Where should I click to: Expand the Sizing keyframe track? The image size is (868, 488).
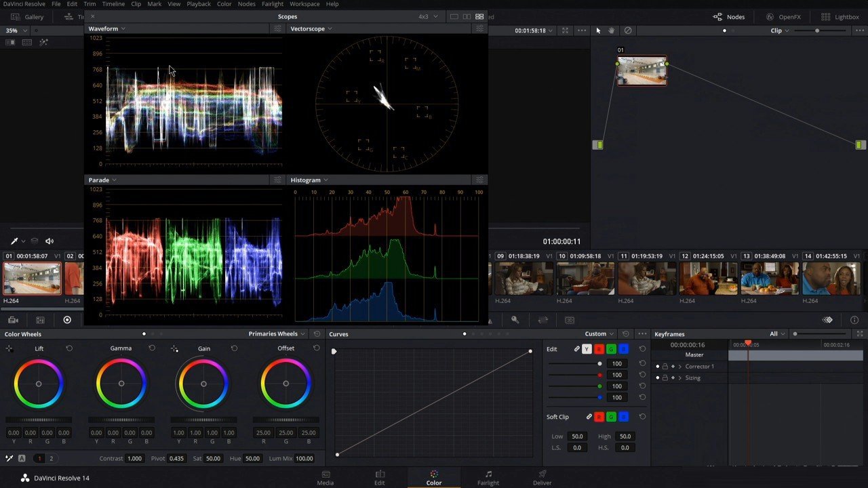click(679, 378)
